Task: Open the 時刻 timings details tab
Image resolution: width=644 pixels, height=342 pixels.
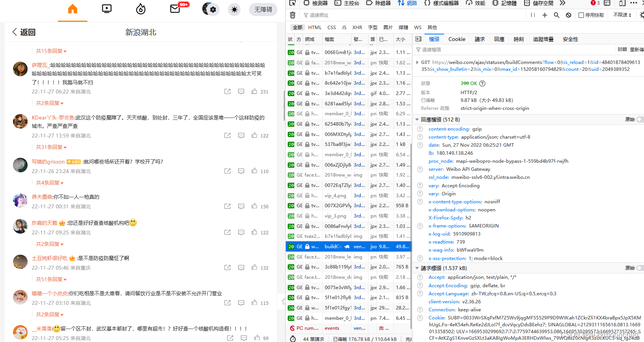Action: point(519,39)
